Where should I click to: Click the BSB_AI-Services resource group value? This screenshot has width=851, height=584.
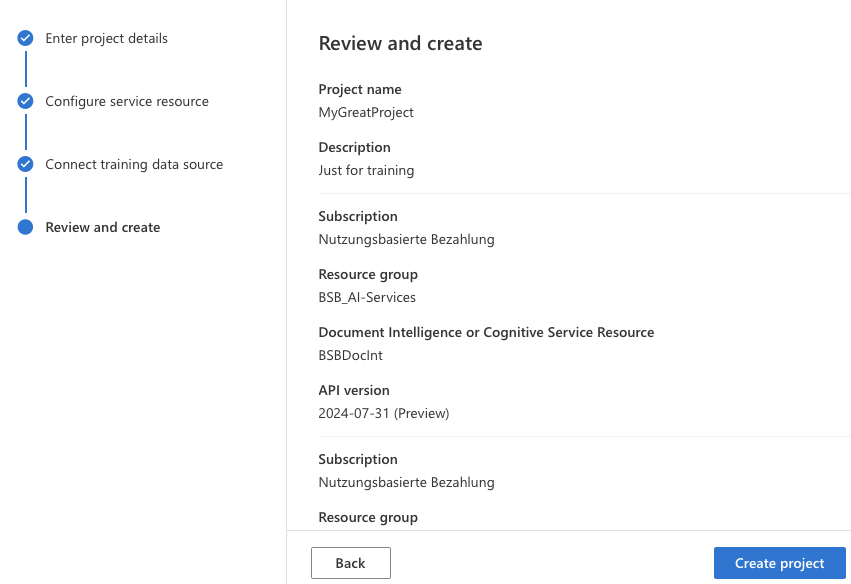point(367,297)
